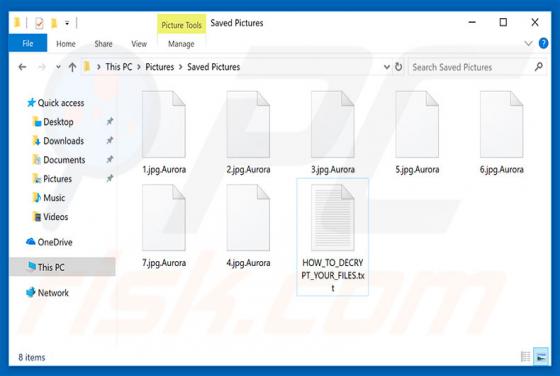Switch to large icons view layout
The image size is (560, 376).
541,356
